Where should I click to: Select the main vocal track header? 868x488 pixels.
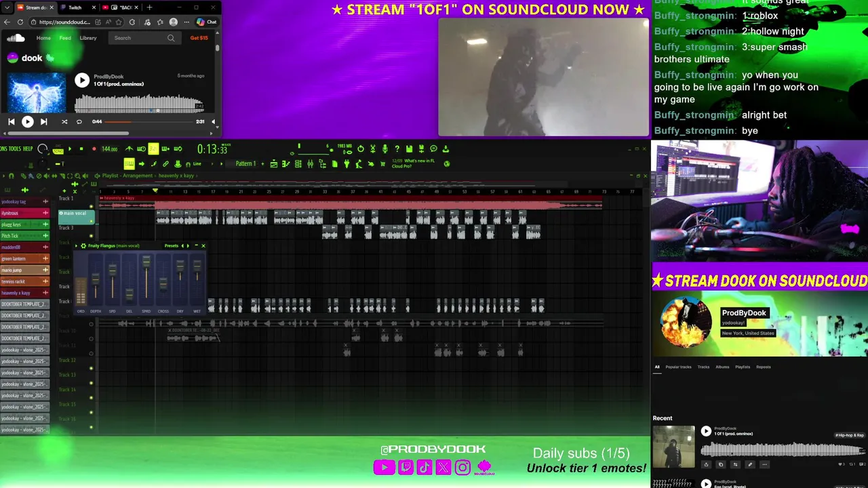pos(76,216)
